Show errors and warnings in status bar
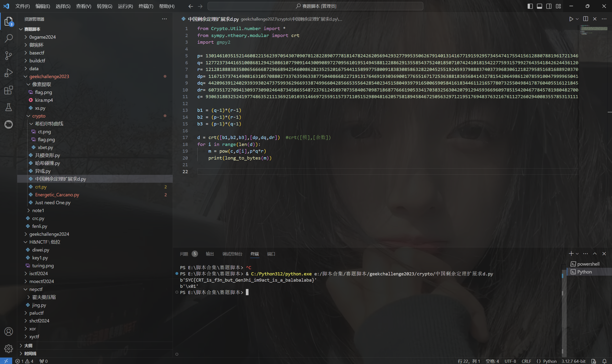612x364 pixels. pyautogui.click(x=24, y=361)
